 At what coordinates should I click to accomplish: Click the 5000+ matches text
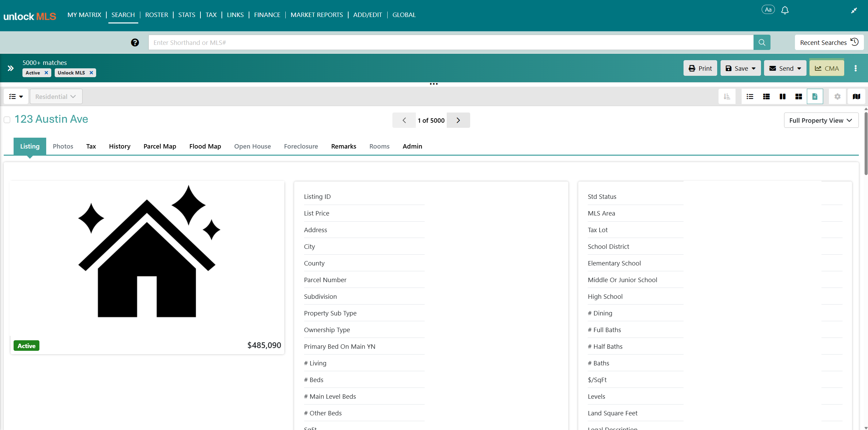tap(45, 63)
